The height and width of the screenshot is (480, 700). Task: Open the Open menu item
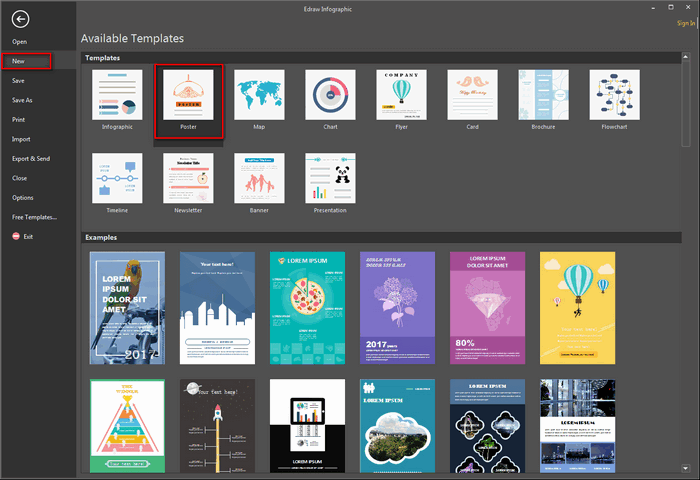click(x=19, y=42)
